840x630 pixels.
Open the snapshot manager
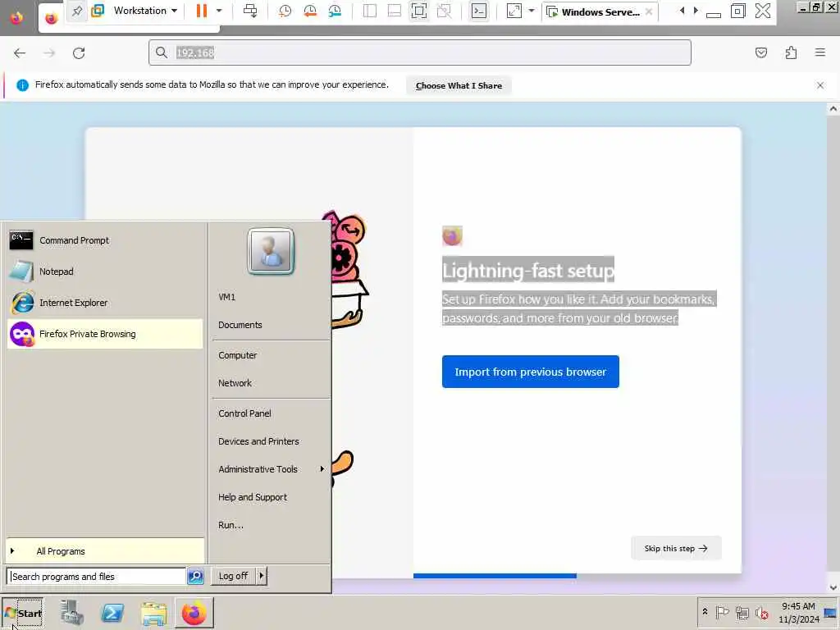335,11
